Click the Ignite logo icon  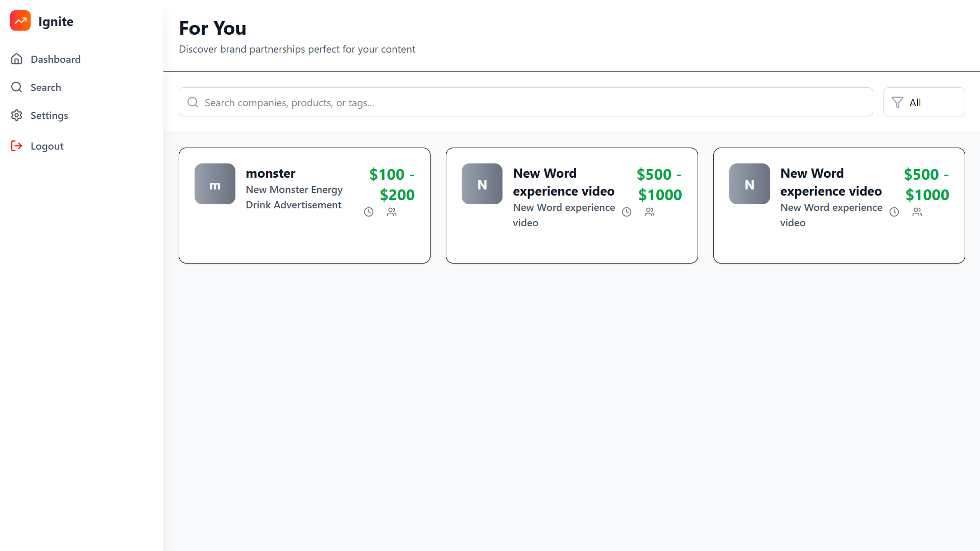tap(20, 21)
